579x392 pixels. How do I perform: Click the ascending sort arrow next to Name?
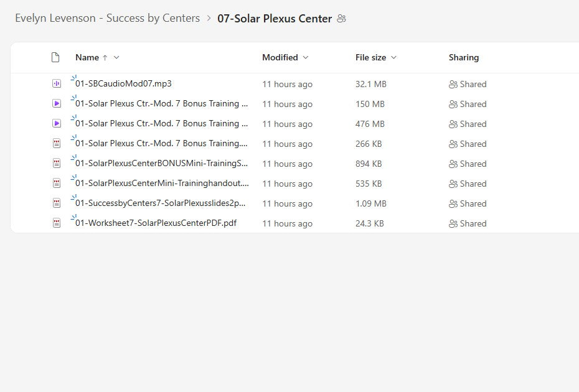(105, 58)
